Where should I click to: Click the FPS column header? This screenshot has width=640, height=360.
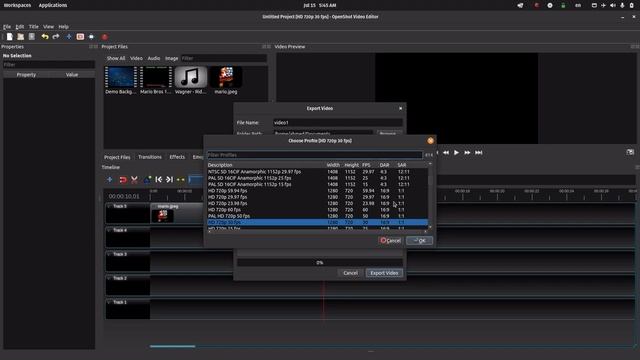pos(366,165)
